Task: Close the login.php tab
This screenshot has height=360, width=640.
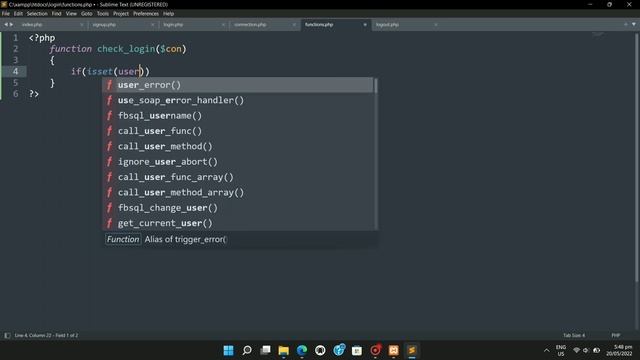Action: coord(223,25)
